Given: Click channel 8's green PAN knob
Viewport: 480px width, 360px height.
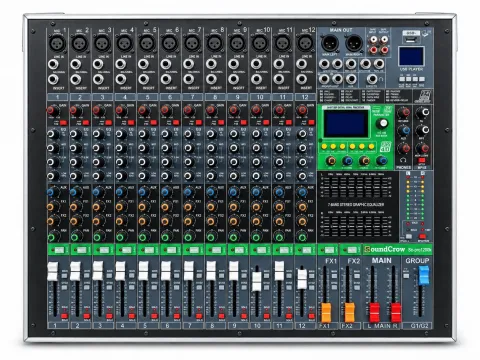Looking at the screenshot, I should (x=211, y=237).
